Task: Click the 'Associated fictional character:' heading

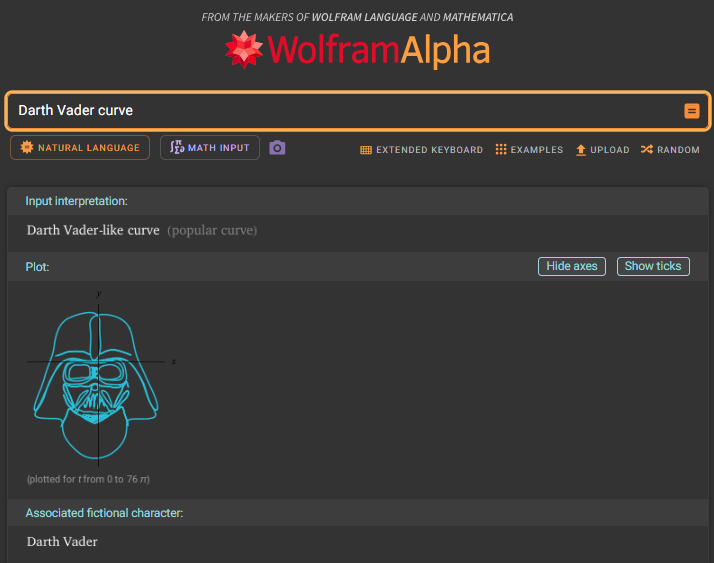Action: [104, 513]
